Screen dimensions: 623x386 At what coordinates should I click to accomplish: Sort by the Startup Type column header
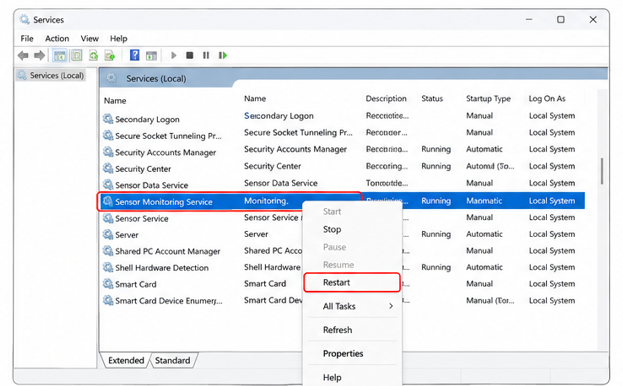pyautogui.click(x=488, y=98)
